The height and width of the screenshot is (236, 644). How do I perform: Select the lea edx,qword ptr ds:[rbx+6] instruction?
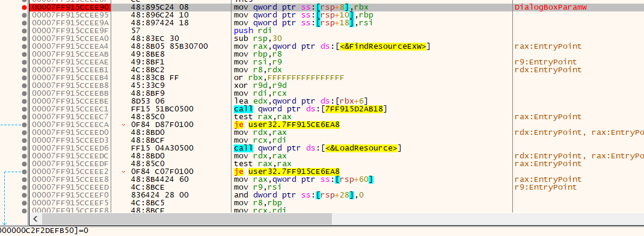click(301, 101)
